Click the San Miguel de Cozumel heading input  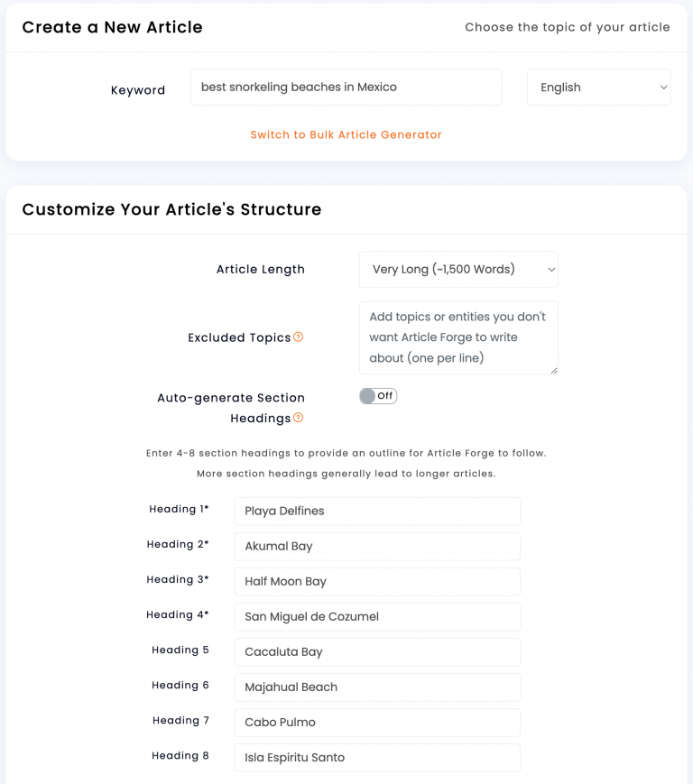(x=376, y=616)
